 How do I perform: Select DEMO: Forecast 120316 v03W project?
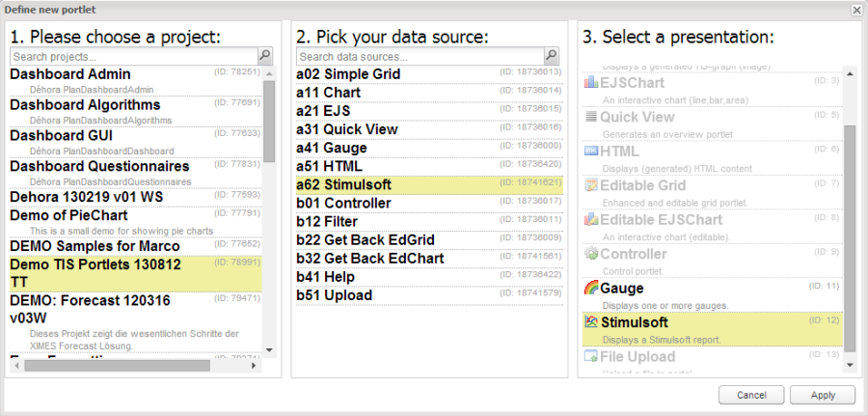[136, 322]
